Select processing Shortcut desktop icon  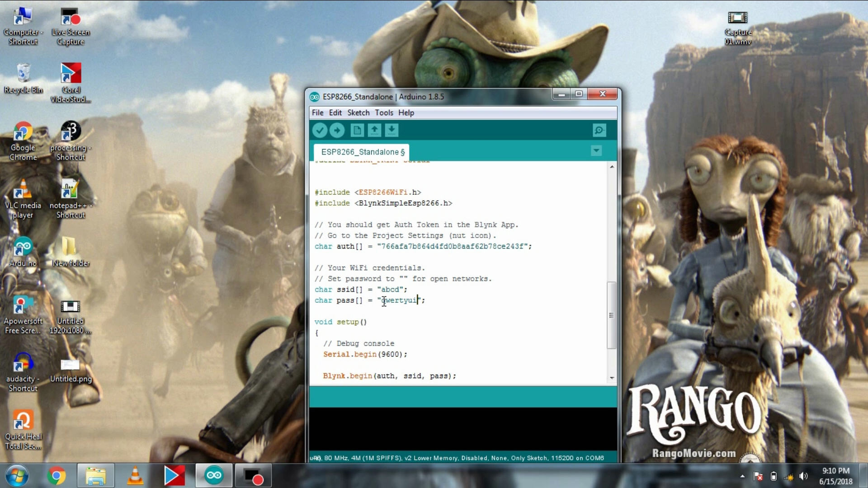point(71,141)
